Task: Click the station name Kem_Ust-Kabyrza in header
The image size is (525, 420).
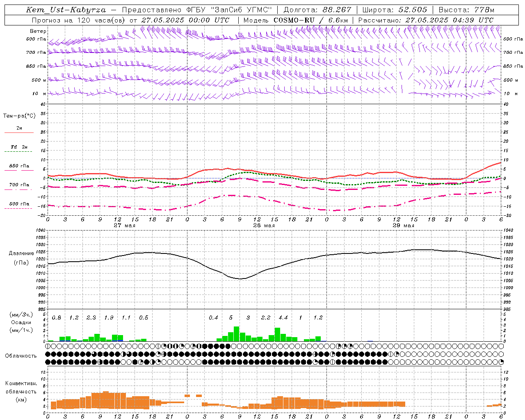Action: (66, 10)
